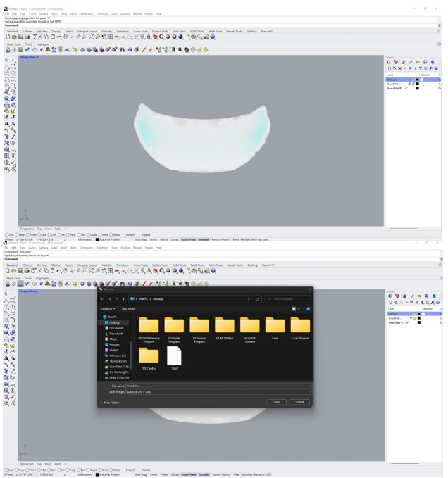Open Surface menu in upper Rhino window
The height and width of the screenshot is (478, 448).
pyautogui.click(x=43, y=13)
